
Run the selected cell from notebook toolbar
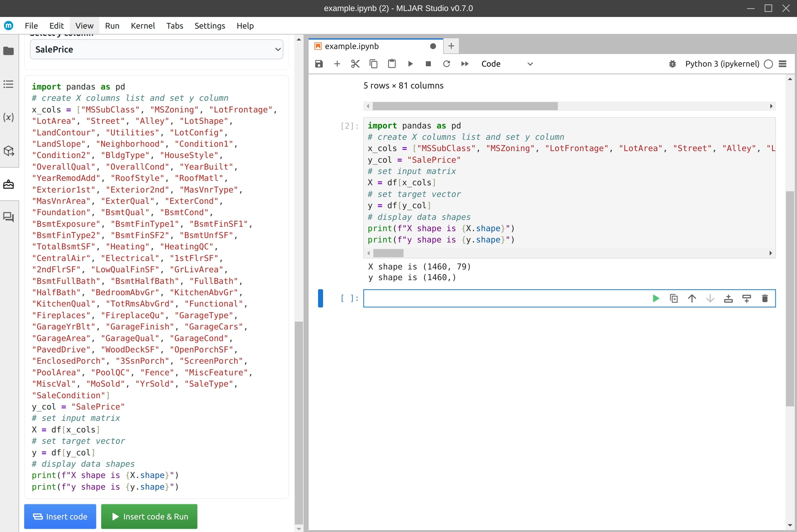[x=410, y=64]
